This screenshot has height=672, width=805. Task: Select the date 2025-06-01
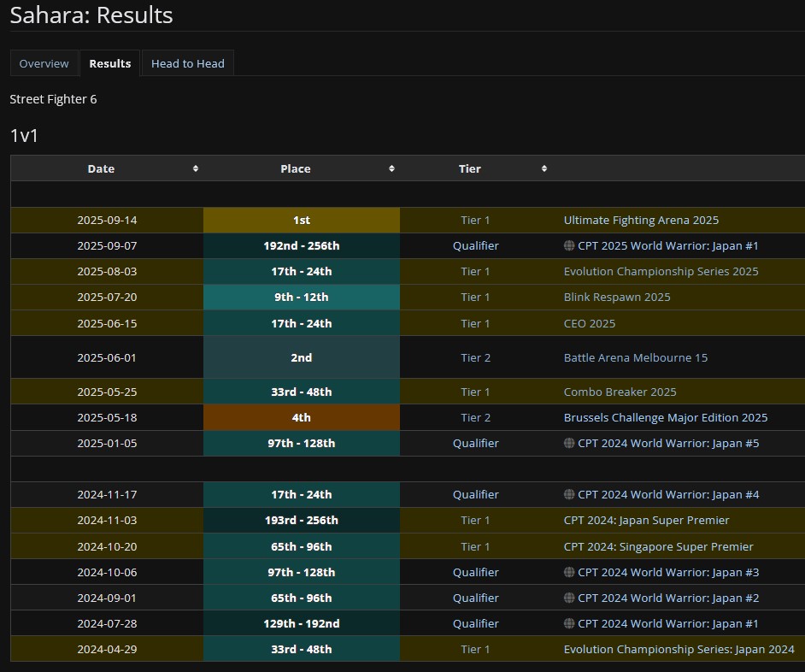click(x=107, y=357)
